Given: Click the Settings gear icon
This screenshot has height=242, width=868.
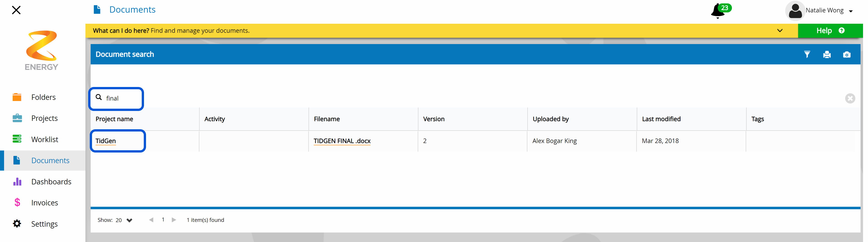Looking at the screenshot, I should point(17,224).
